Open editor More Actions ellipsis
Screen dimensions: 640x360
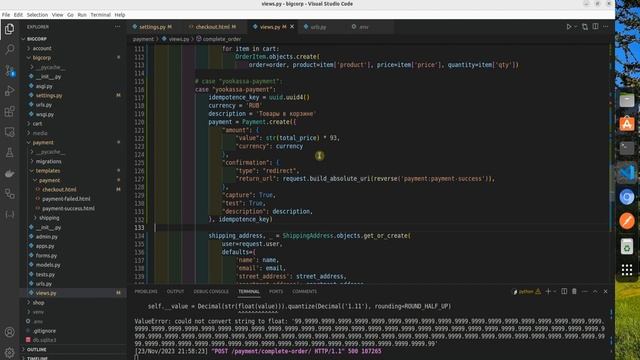tap(606, 27)
